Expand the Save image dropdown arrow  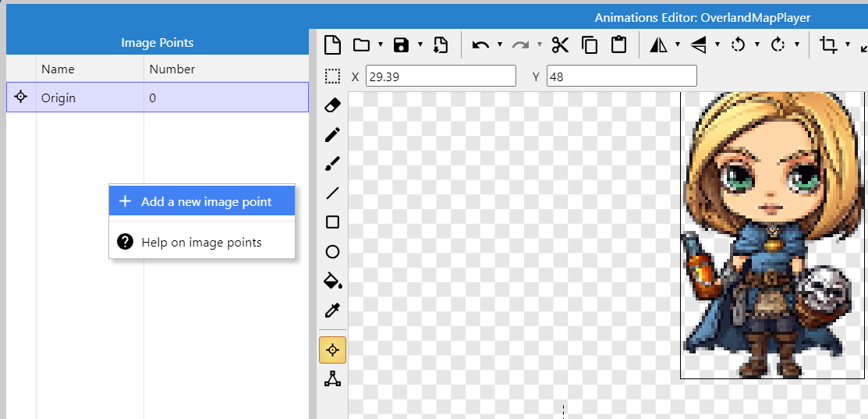coord(420,44)
